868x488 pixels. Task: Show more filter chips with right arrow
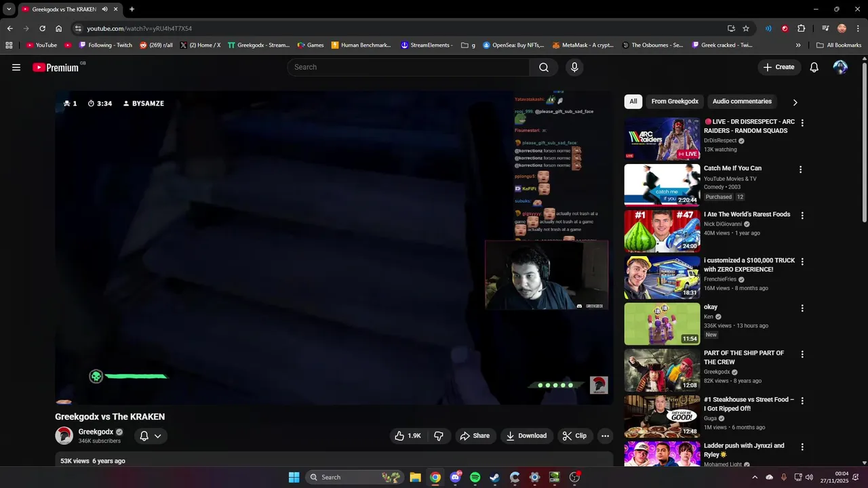pyautogui.click(x=795, y=102)
